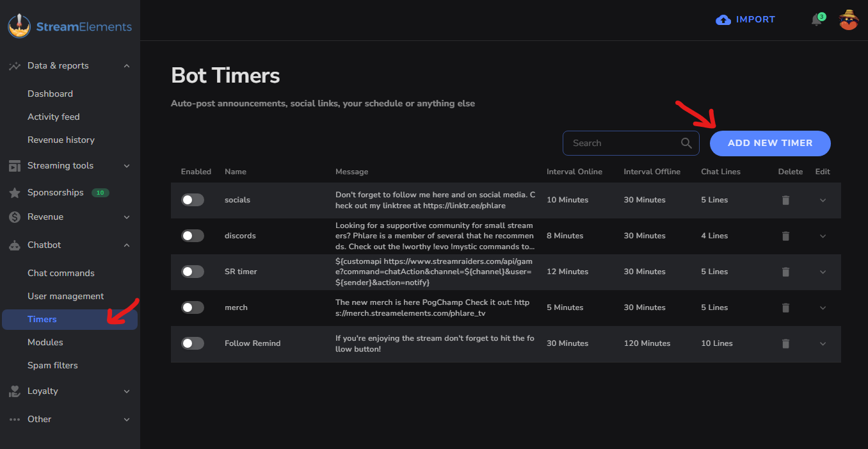Click the Chat Lines column header

click(x=721, y=172)
